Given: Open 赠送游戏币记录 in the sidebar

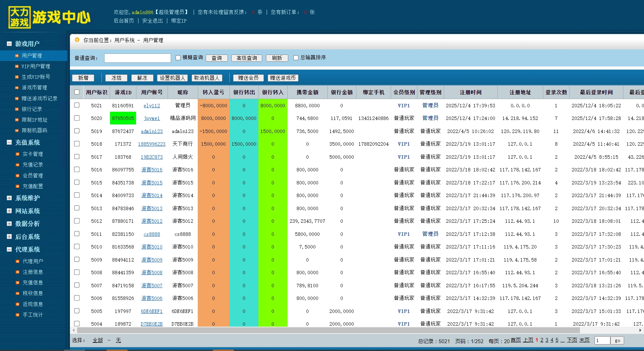Looking at the screenshot, I should tap(39, 98).
